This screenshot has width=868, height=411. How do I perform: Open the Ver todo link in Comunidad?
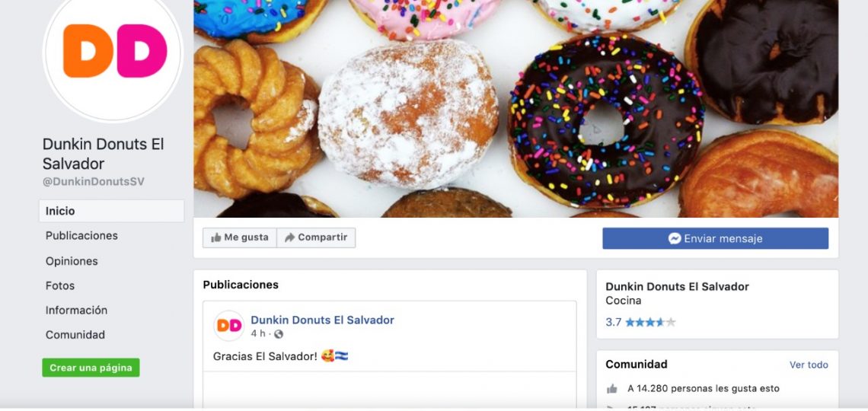[x=809, y=365]
